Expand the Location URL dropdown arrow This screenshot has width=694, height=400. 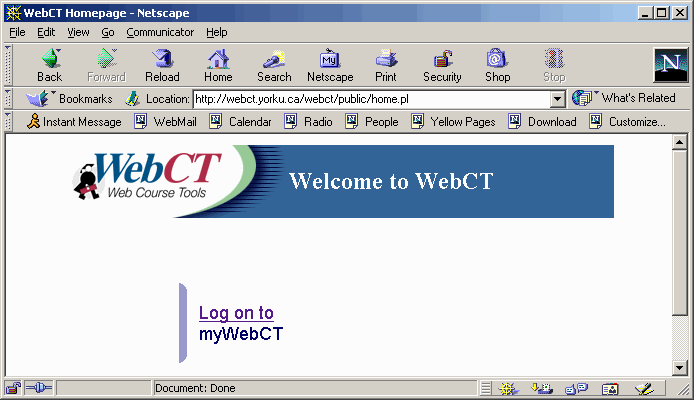click(x=558, y=99)
